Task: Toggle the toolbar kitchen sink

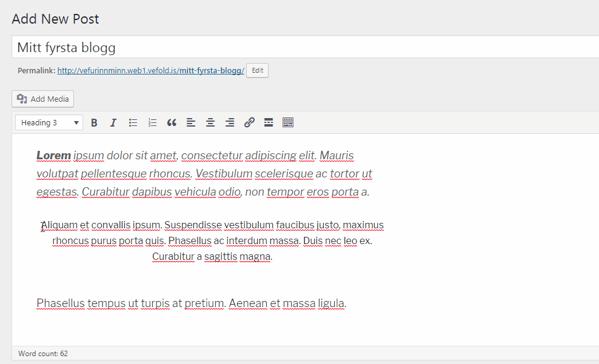Action: pyautogui.click(x=288, y=123)
